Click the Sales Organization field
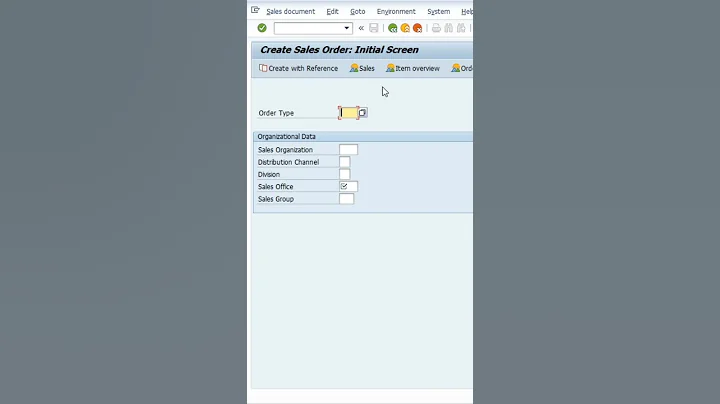This screenshot has height=404, width=720. pyautogui.click(x=349, y=150)
